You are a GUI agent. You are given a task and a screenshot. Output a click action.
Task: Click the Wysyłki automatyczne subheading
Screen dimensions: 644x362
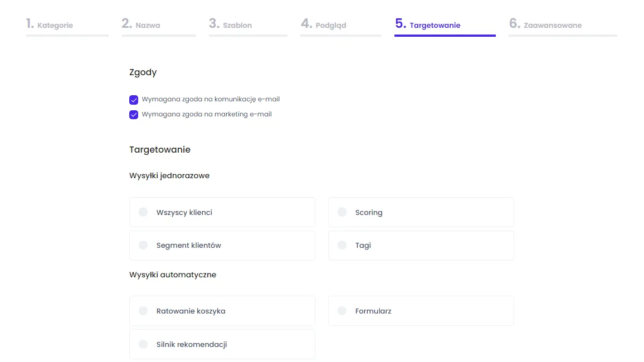(173, 275)
